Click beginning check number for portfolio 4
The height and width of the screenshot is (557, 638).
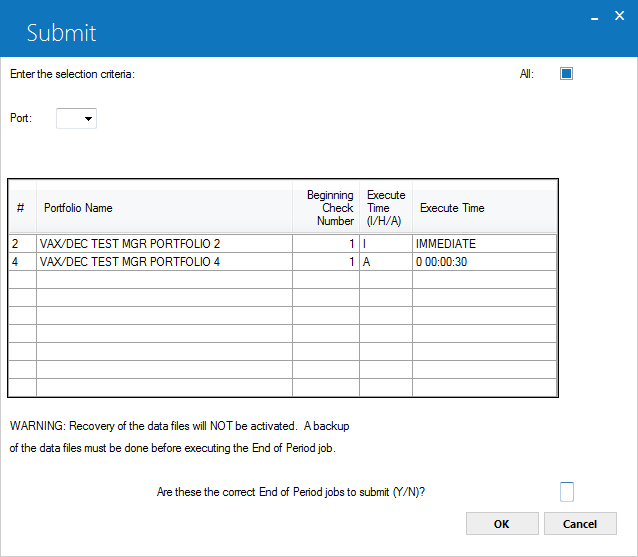point(326,262)
